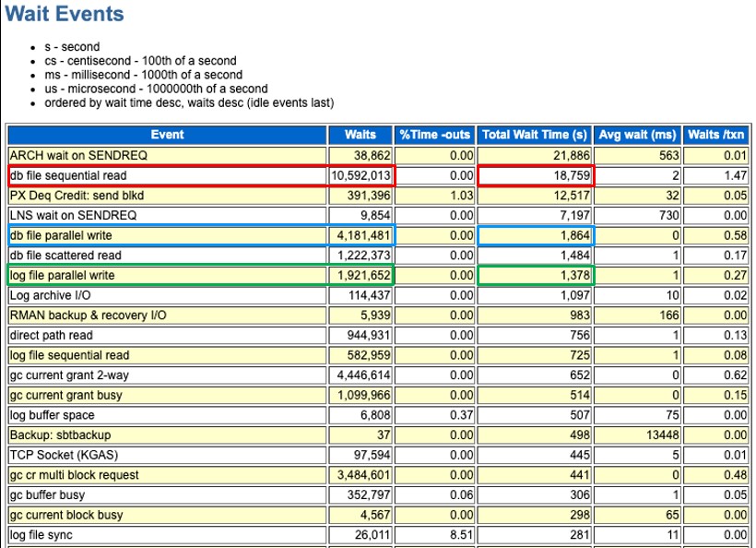Select the Waits /txn column header
This screenshot has height=548, width=756.
716,135
